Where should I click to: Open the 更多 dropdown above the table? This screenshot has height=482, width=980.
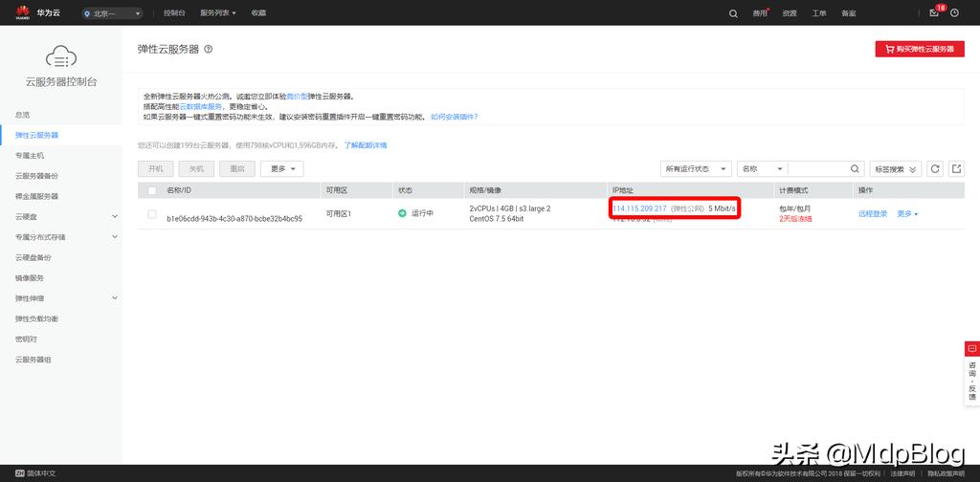pos(282,168)
